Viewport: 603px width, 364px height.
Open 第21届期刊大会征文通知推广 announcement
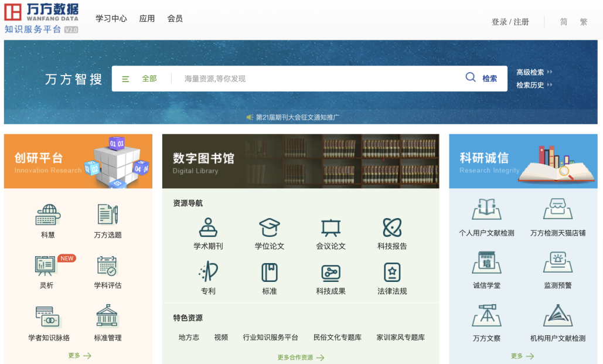(298, 117)
